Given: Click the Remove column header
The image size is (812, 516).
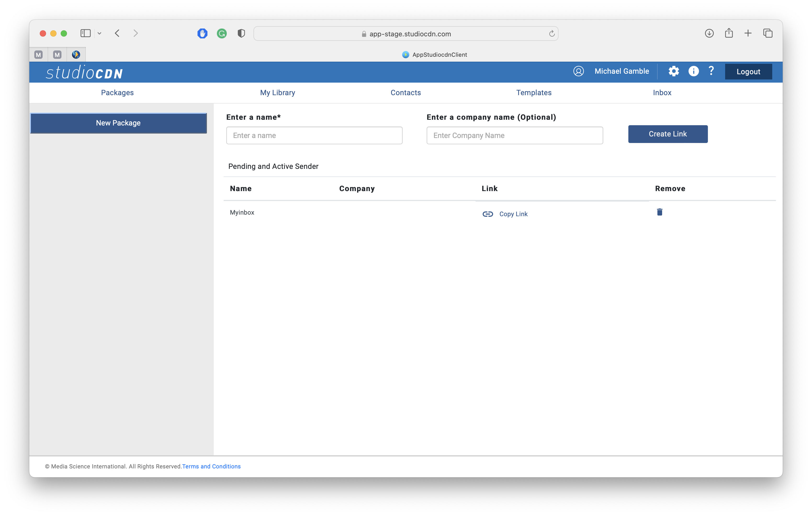Looking at the screenshot, I should (x=670, y=189).
